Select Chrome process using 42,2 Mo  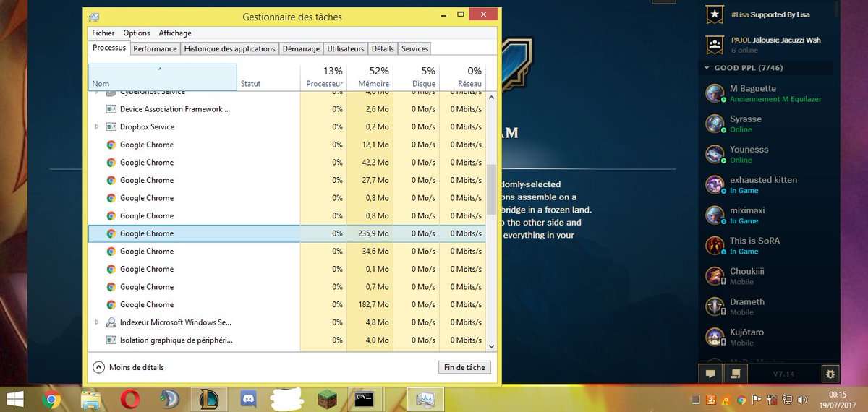286,162
